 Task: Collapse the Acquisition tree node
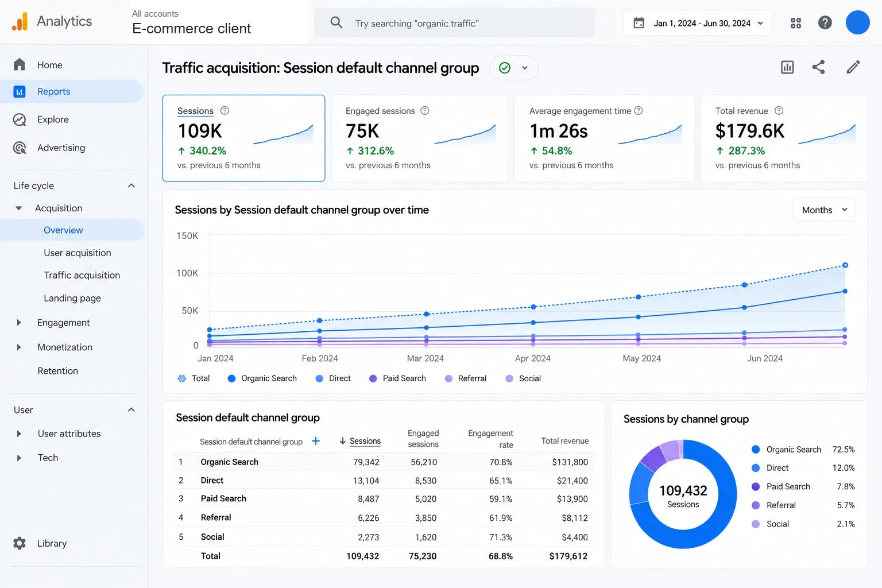tap(19, 208)
